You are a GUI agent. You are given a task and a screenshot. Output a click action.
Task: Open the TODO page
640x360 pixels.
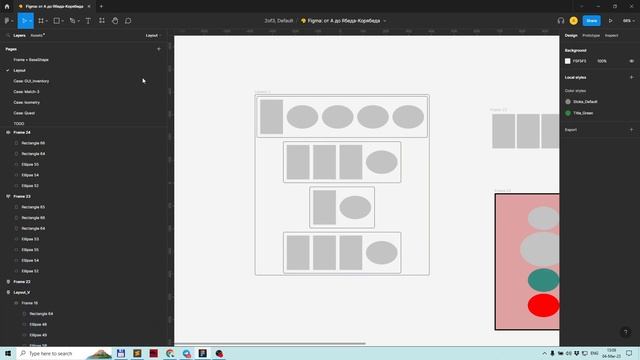pyautogui.click(x=19, y=124)
